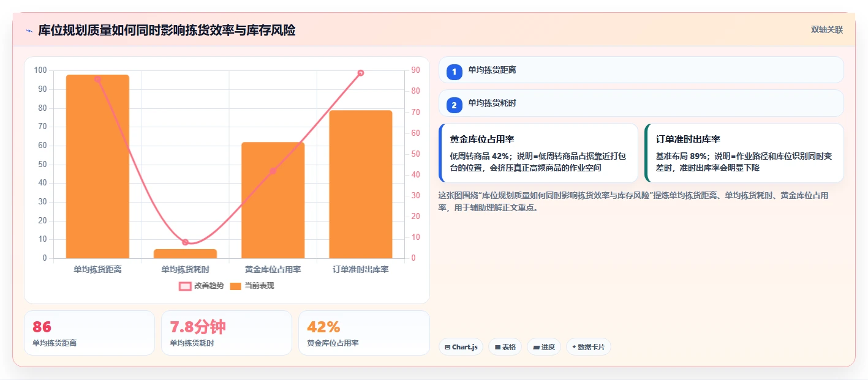Click the 进度 tag
Screen dimensions: 868x380
(544, 347)
